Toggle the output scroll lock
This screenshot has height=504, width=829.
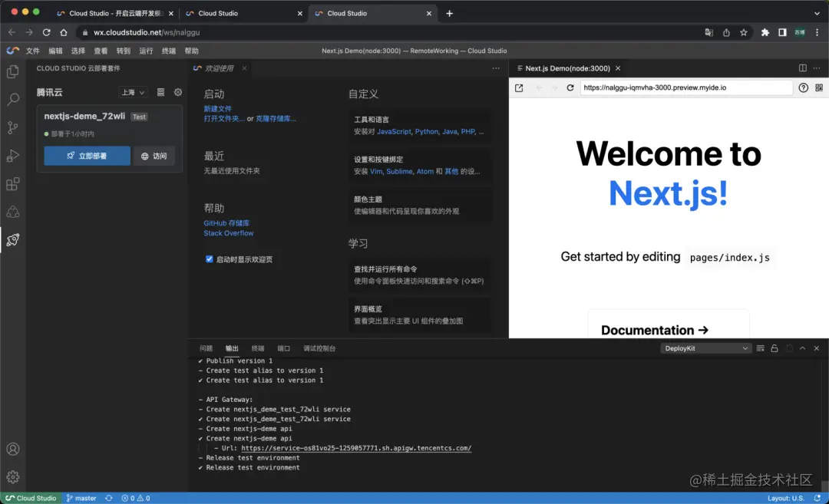click(775, 348)
